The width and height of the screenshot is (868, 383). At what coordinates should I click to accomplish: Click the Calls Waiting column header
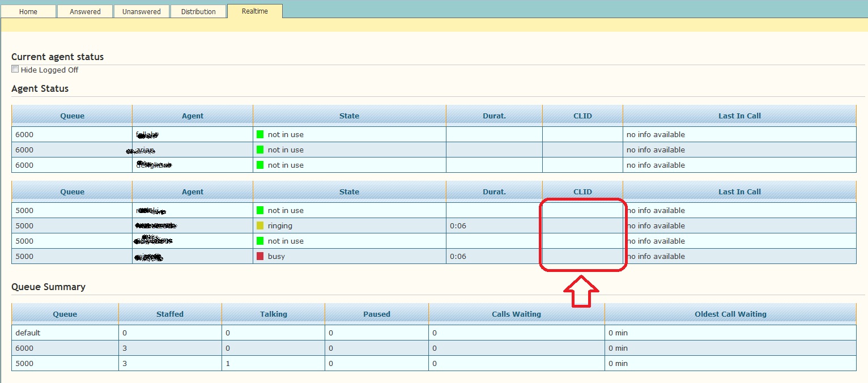coord(516,314)
